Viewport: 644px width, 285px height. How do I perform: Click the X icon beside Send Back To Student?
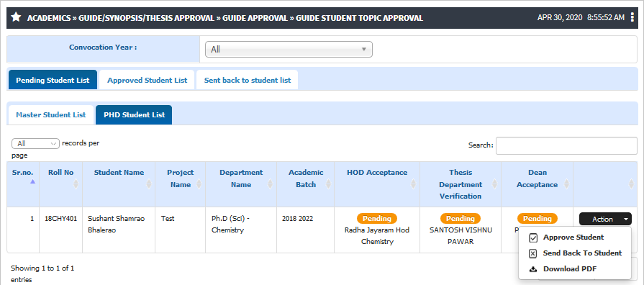click(532, 254)
